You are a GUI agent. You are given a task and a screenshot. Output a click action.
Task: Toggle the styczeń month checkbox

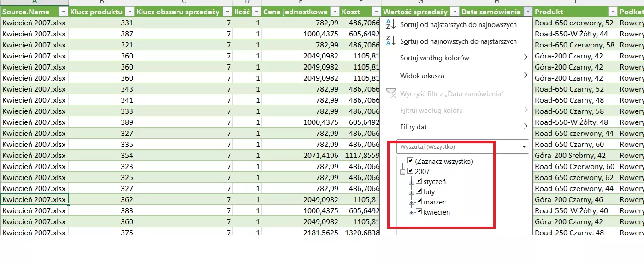tap(419, 181)
